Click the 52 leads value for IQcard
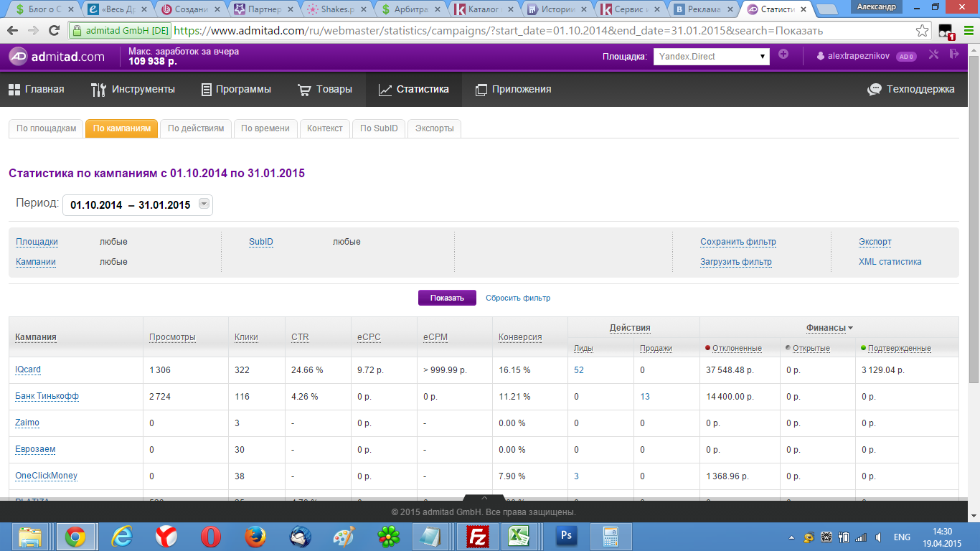 pyautogui.click(x=579, y=369)
